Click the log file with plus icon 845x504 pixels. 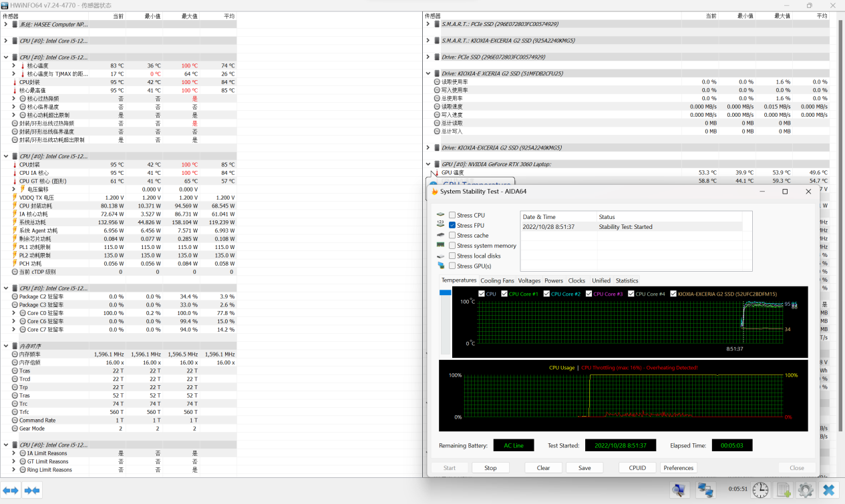coord(784,491)
